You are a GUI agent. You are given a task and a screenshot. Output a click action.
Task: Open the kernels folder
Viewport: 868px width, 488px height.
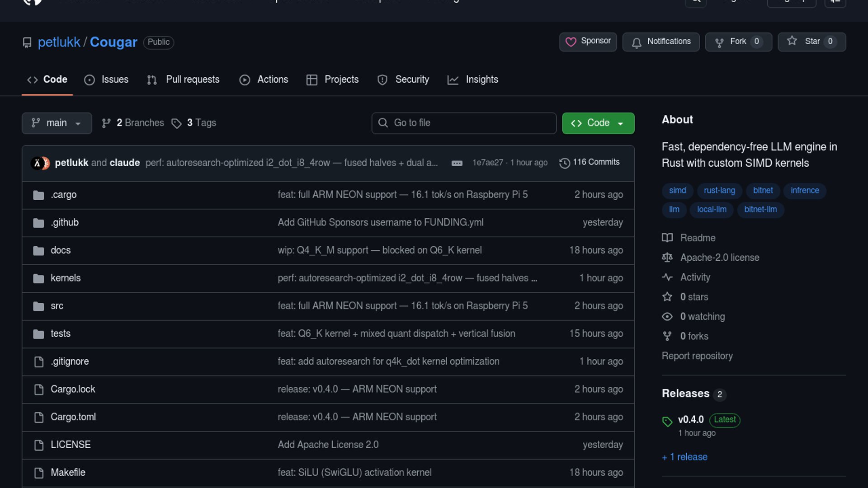(66, 278)
